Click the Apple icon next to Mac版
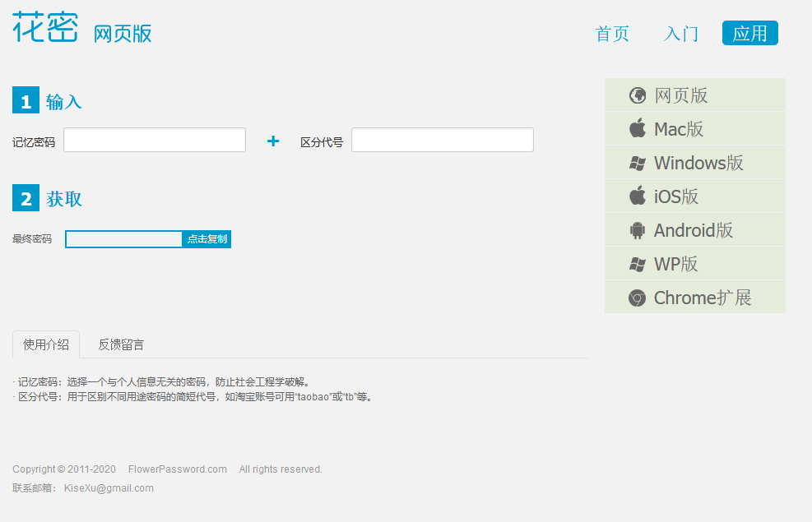Image resolution: width=812 pixels, height=522 pixels. point(637,129)
